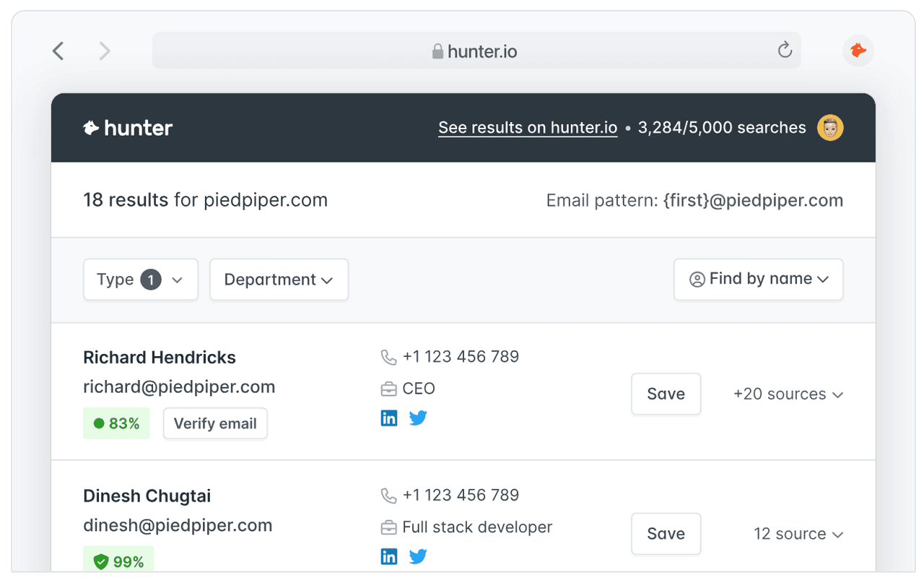Click the Hunter extension icon in the toolbar
The height and width of the screenshot is (583, 924).
coord(858,51)
